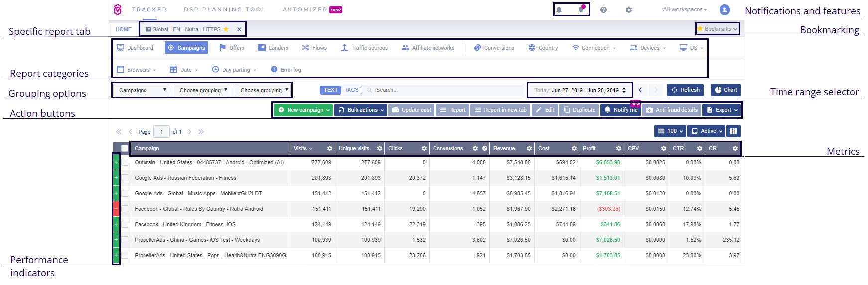The image size is (868, 285).
Task: Switch to the Offers report category
Action: 232,48
